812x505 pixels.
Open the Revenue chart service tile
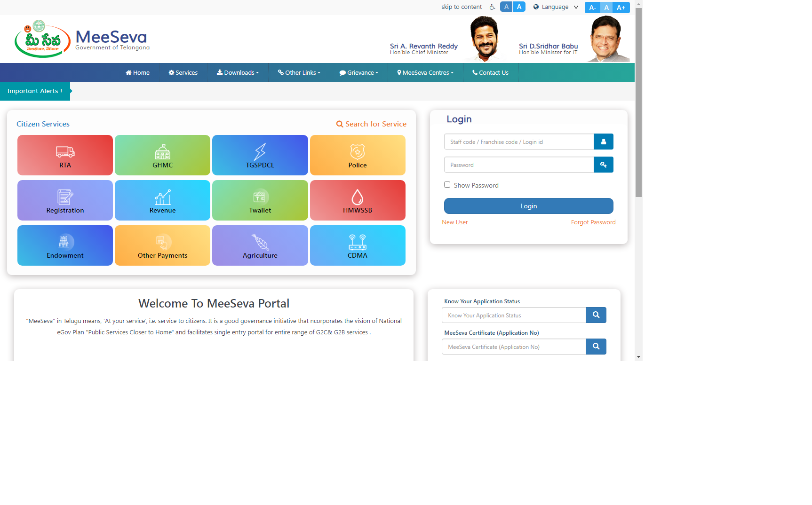162,200
